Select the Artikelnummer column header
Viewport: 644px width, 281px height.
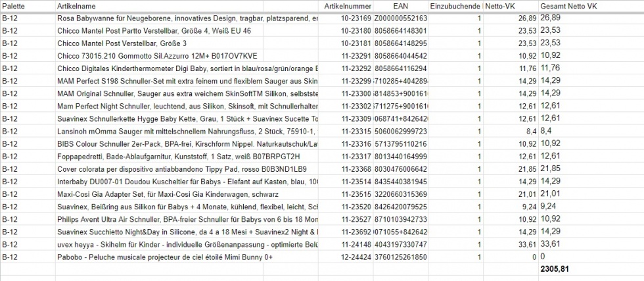pyautogui.click(x=347, y=6)
